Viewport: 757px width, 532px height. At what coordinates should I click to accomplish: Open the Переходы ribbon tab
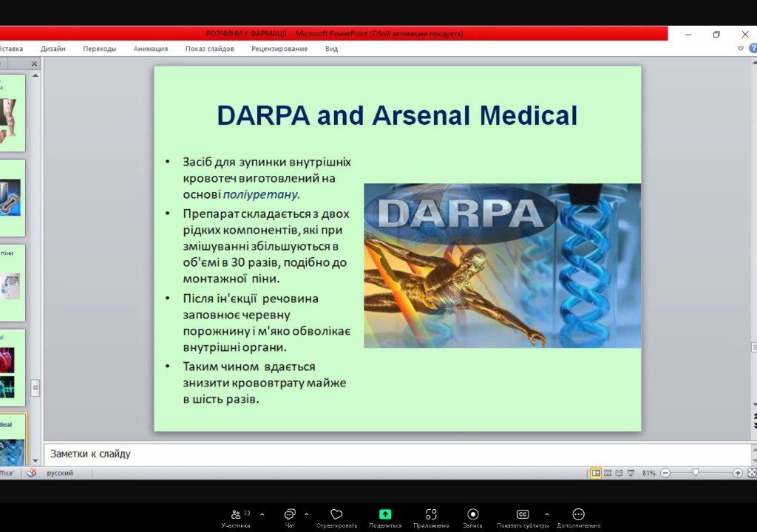[x=100, y=49]
